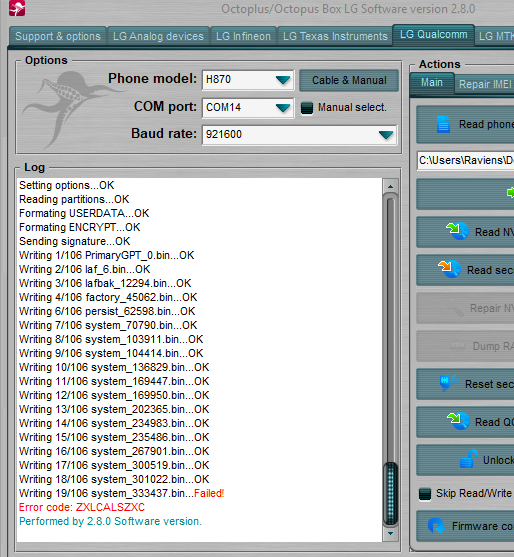Image resolution: width=514 pixels, height=557 pixels.
Task: Click 'Writing 4/106 factory_45062.bin...OK' line
Action: (108, 297)
